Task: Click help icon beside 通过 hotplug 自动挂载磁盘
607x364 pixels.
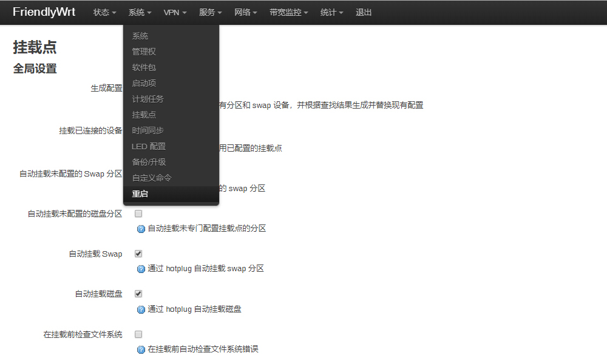Action: pos(141,309)
